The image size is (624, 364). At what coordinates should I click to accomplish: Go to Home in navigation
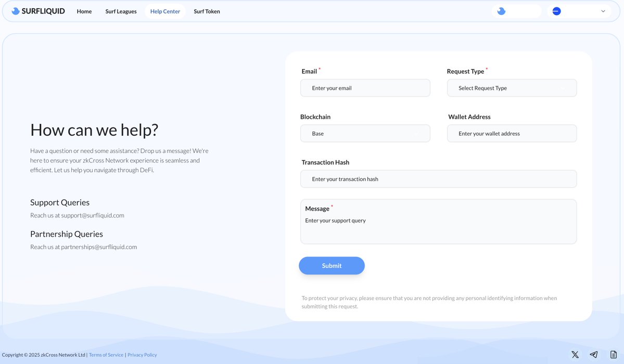(84, 11)
